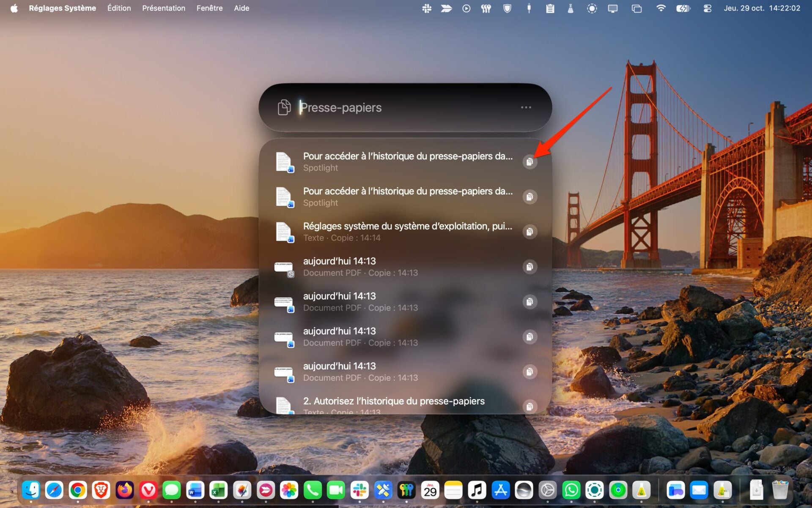Image resolution: width=812 pixels, height=508 pixels.
Task: Open the Présentation menu
Action: (164, 8)
